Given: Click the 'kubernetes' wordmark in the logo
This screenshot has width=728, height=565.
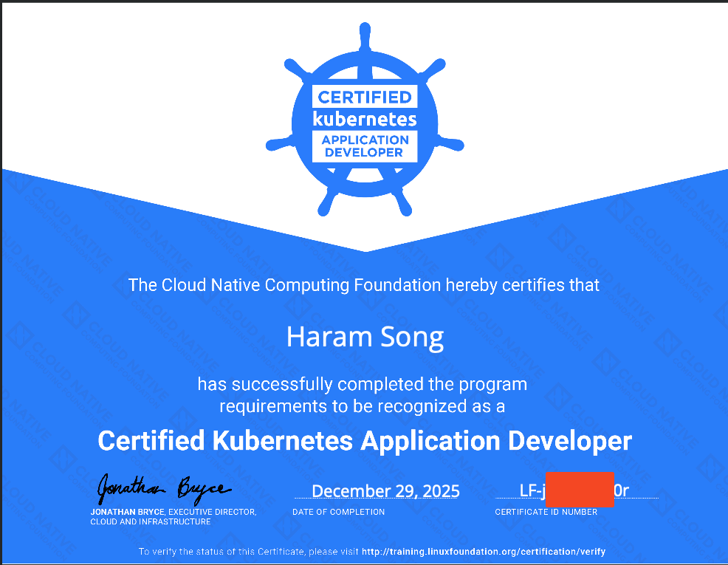Looking at the screenshot, I should point(364,118).
